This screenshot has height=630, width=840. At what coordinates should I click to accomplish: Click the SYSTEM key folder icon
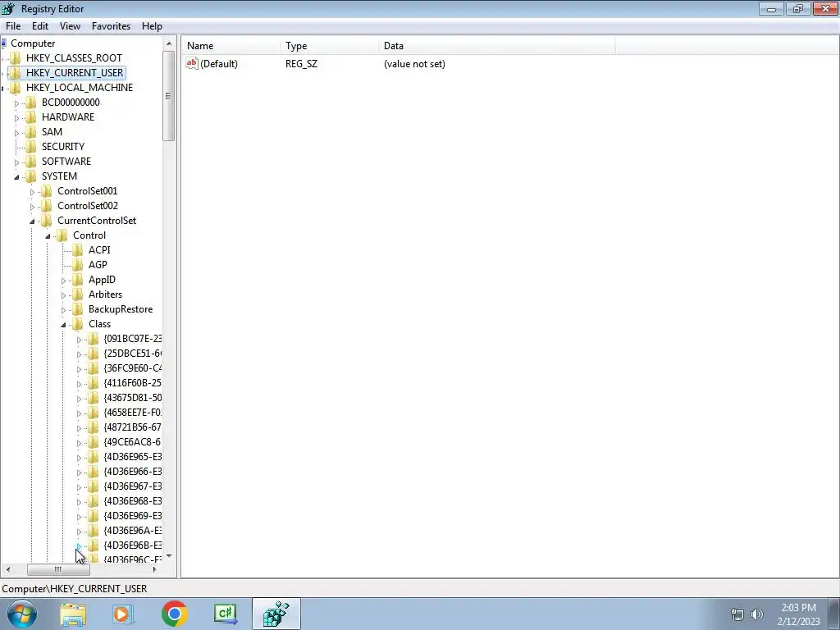31,176
